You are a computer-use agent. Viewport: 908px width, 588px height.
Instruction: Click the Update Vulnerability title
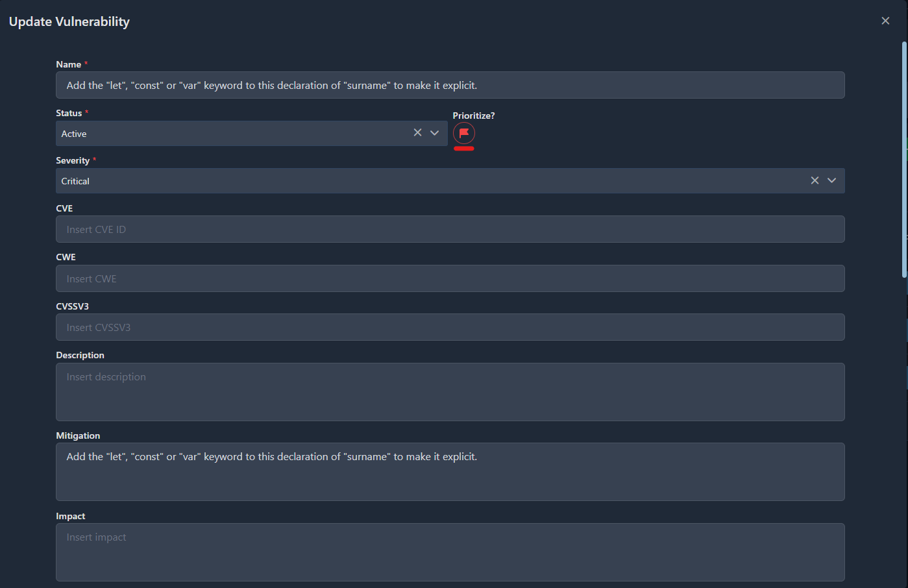tap(69, 21)
